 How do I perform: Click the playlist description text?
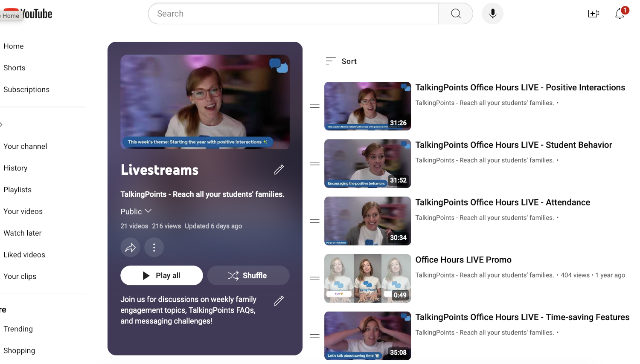(x=188, y=310)
